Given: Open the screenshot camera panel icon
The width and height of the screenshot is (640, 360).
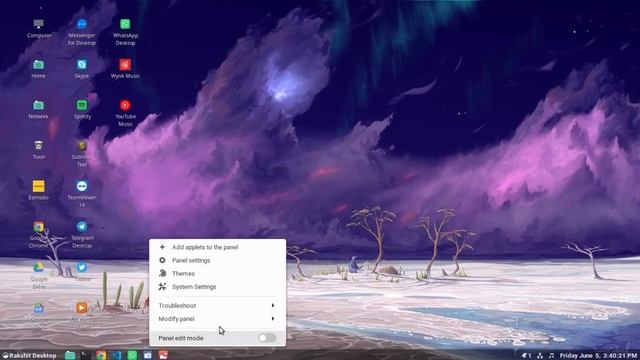Looking at the screenshot, I should (x=148, y=356).
